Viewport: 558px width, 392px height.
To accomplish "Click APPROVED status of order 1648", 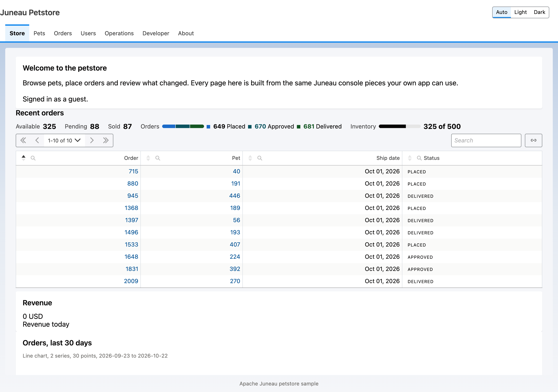I will (420, 257).
